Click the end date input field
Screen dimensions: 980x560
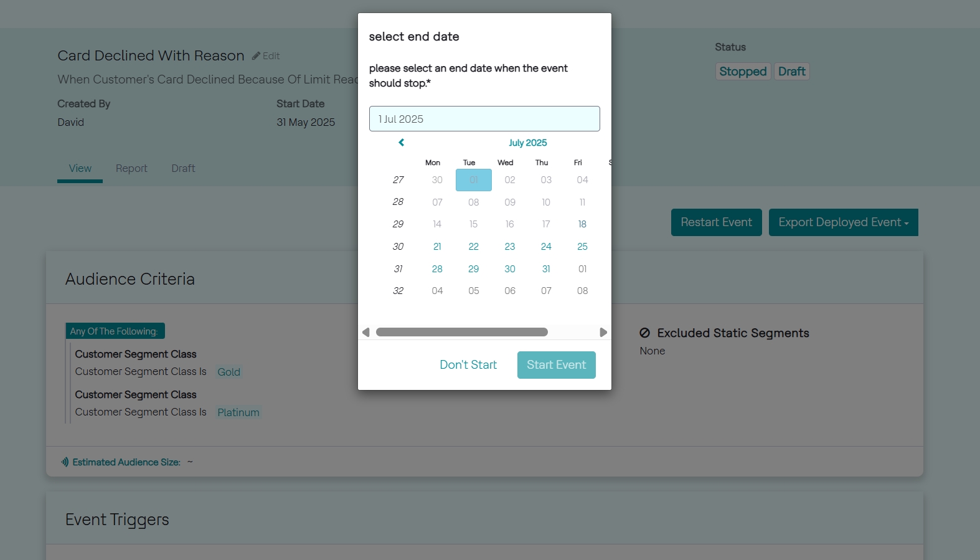tap(484, 119)
